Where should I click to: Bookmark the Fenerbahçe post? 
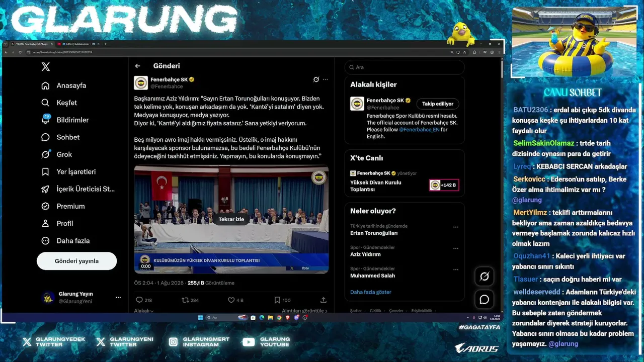coord(277,300)
